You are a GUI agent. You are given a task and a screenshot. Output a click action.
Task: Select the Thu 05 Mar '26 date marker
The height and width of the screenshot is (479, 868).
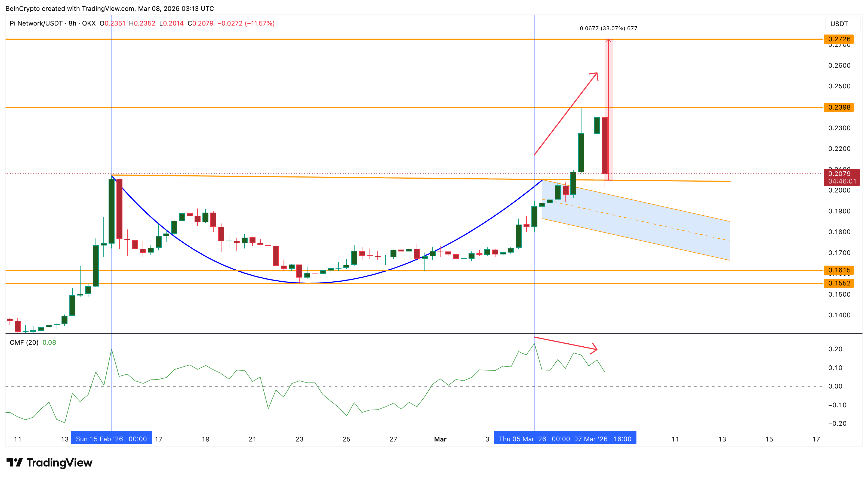(x=534, y=438)
